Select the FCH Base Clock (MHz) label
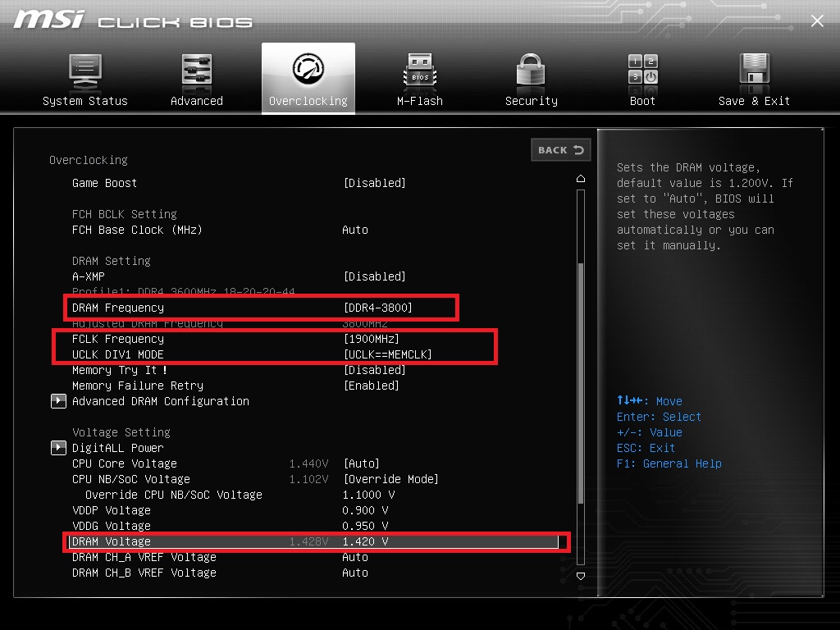840x630 pixels. (137, 230)
